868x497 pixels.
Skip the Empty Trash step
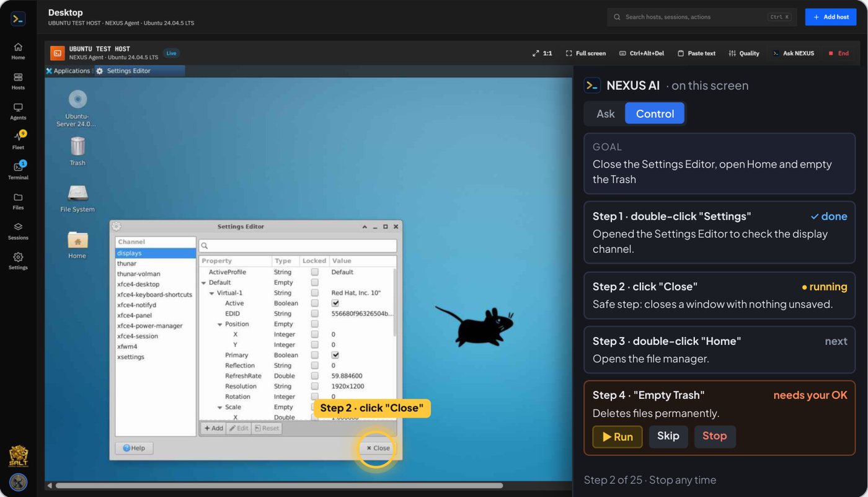click(668, 436)
